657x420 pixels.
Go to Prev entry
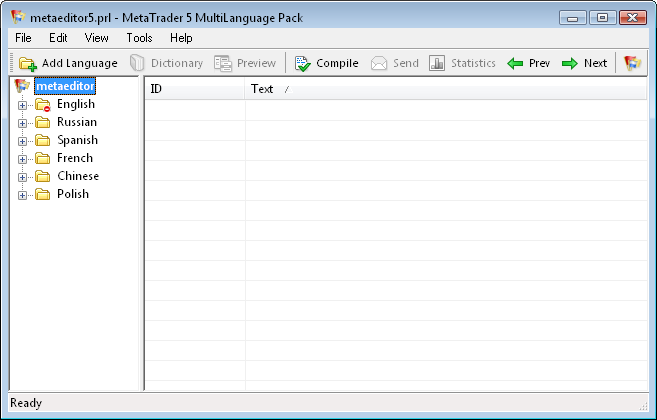528,63
